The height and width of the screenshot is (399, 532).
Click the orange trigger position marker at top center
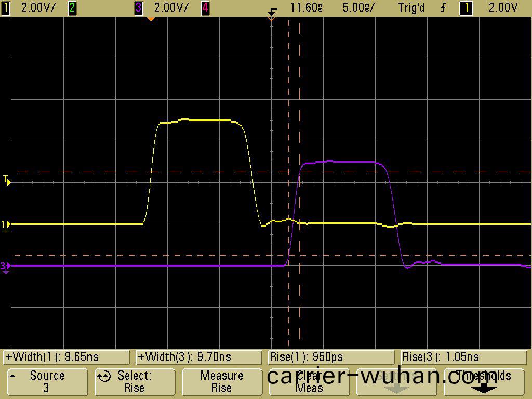point(271,19)
